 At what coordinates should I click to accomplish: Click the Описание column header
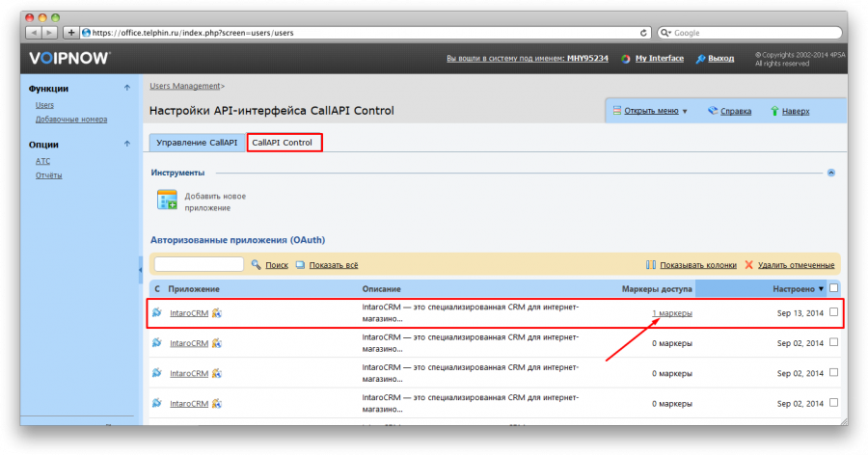[381, 289]
